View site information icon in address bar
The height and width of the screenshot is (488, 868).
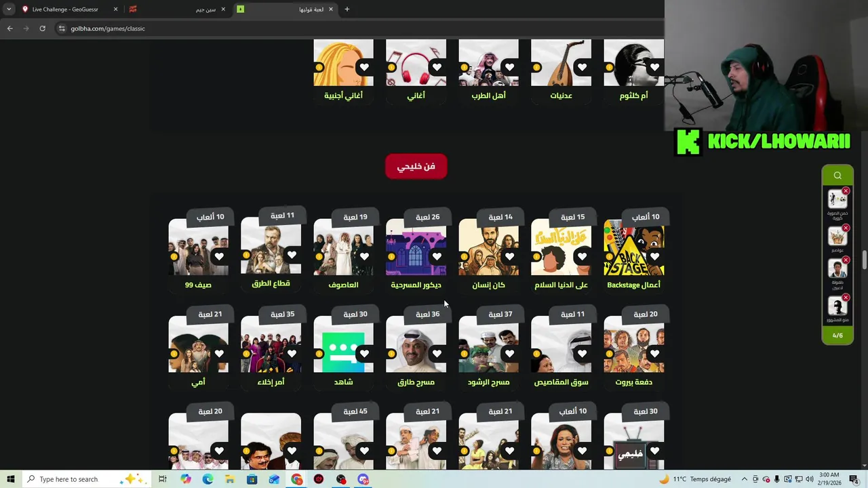(62, 28)
